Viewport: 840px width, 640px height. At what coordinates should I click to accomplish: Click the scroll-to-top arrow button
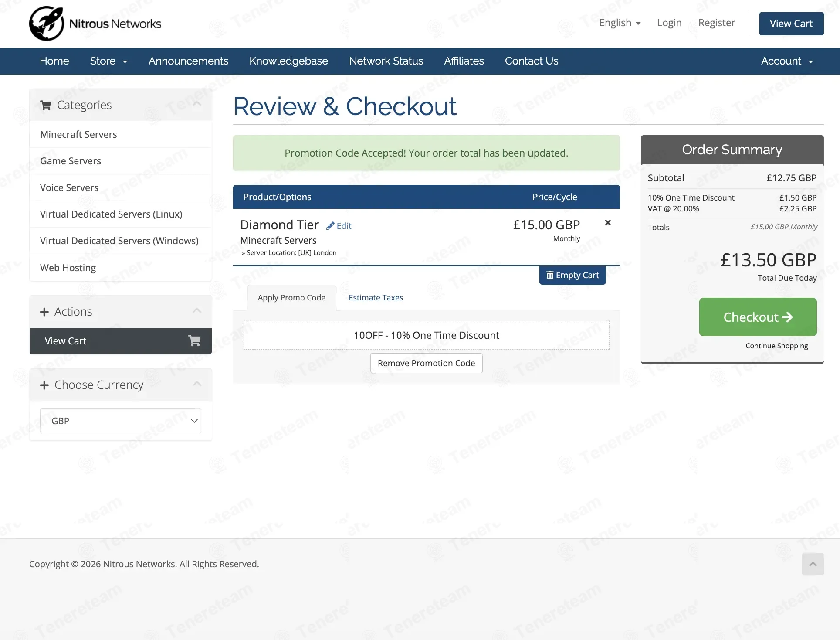click(813, 564)
